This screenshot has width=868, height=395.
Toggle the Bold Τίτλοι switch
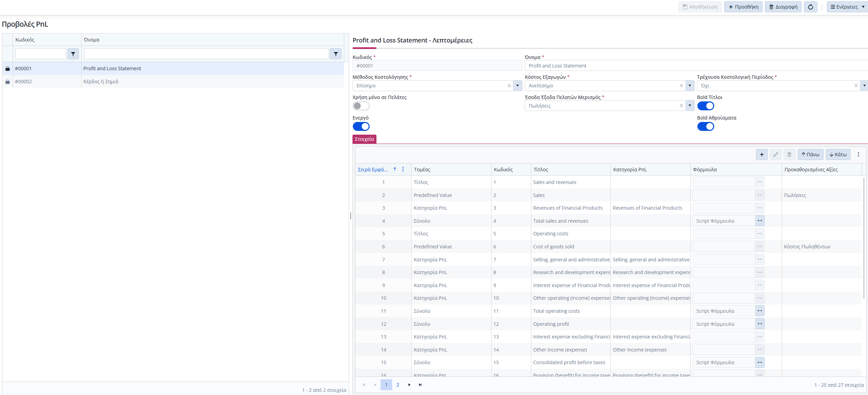(x=706, y=106)
